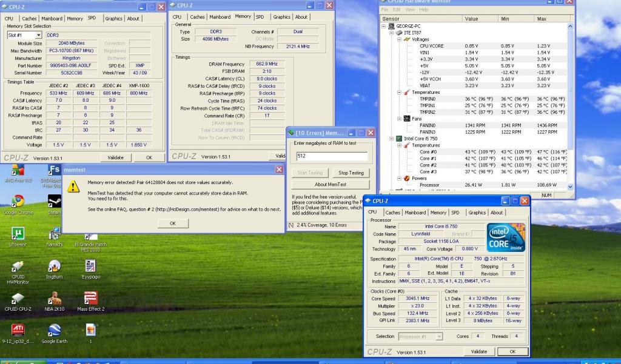Collapse the ITE IT87 tree node
This screenshot has width=621, height=364.
click(x=391, y=33)
